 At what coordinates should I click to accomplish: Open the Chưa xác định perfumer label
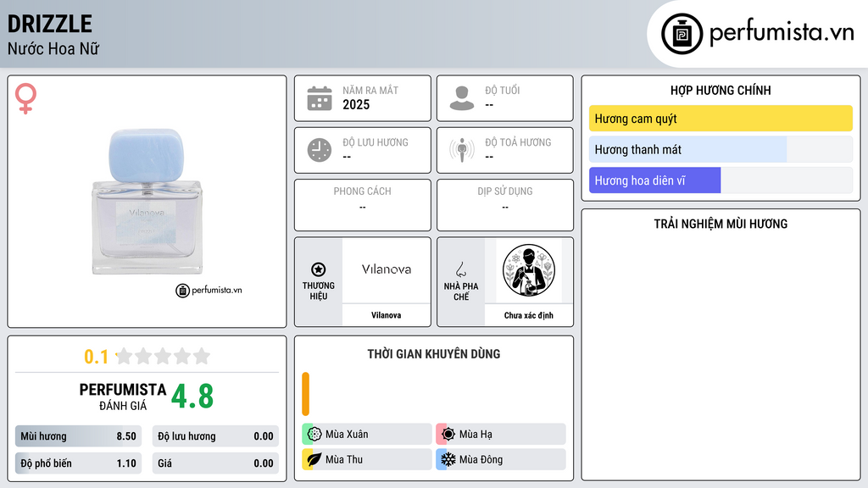529,315
